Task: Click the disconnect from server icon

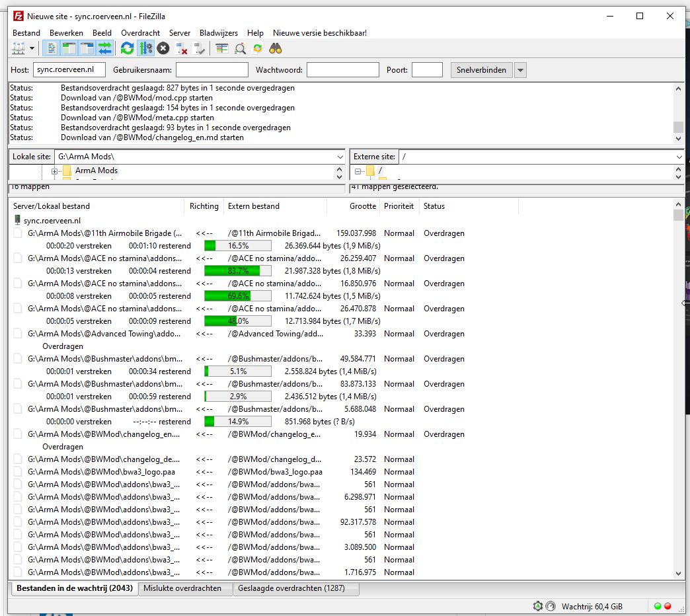Action: (x=182, y=48)
